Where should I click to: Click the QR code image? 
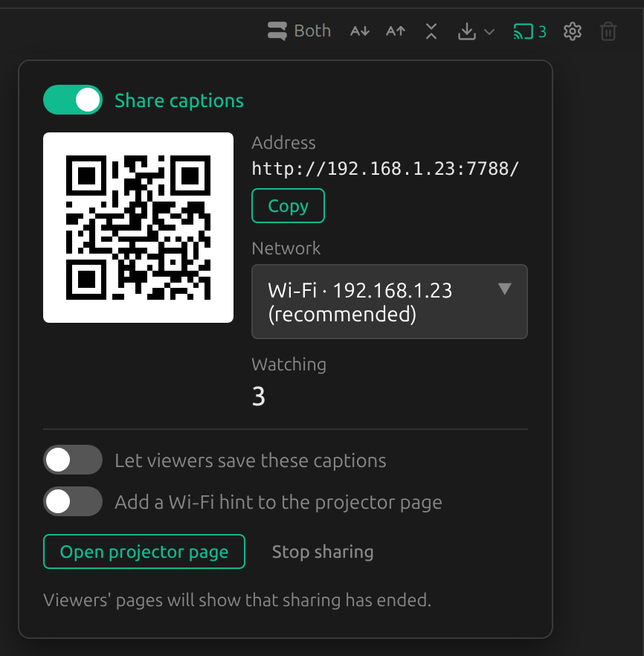(x=138, y=228)
